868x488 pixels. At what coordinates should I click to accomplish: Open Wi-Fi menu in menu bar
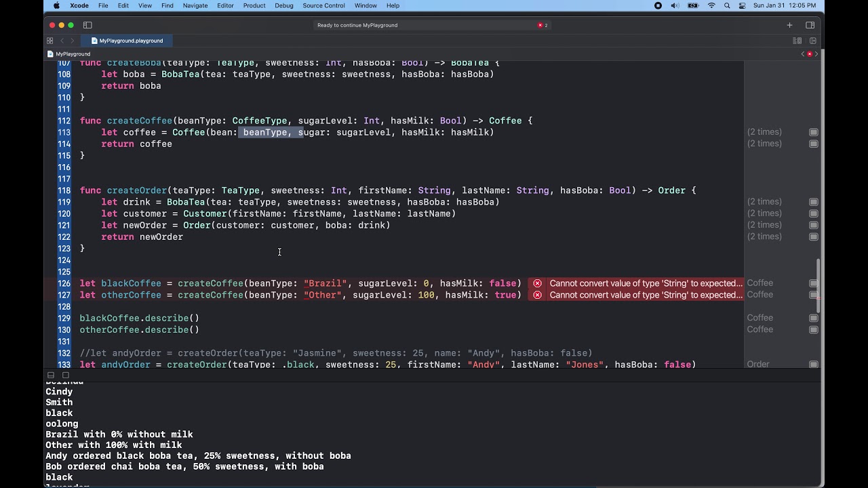coord(711,5)
